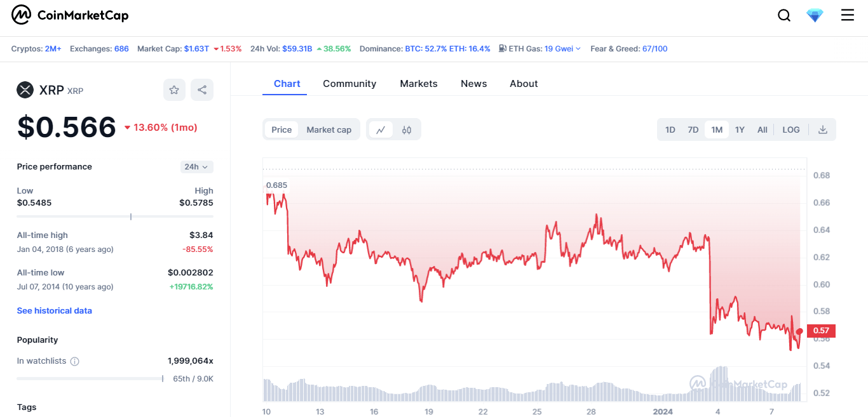Click BTC 52.7% ETH 16.4% dominance link
The width and height of the screenshot is (868, 417).
pyautogui.click(x=447, y=49)
